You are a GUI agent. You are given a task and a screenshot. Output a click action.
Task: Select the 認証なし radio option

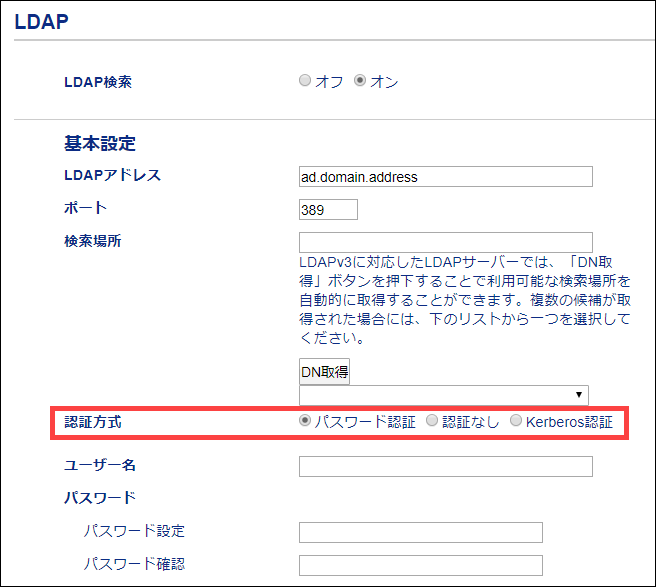click(x=432, y=421)
